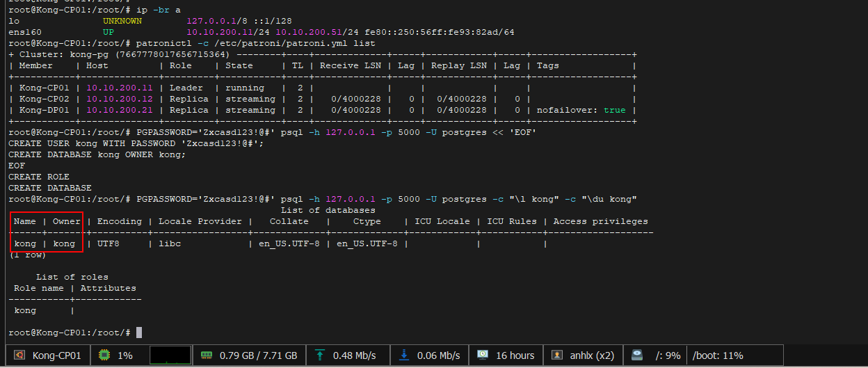The image size is (868, 368).
Task: Click the RAM memory icon in status bar
Action: [207, 355]
